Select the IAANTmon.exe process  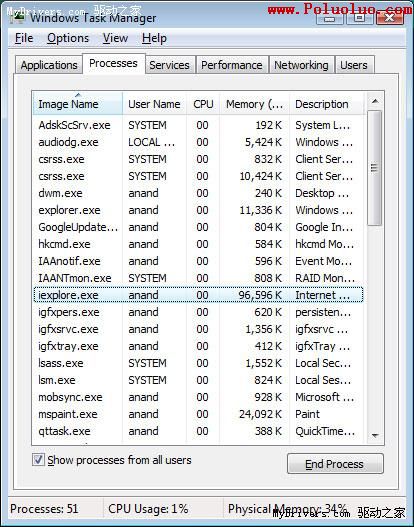coord(198,278)
